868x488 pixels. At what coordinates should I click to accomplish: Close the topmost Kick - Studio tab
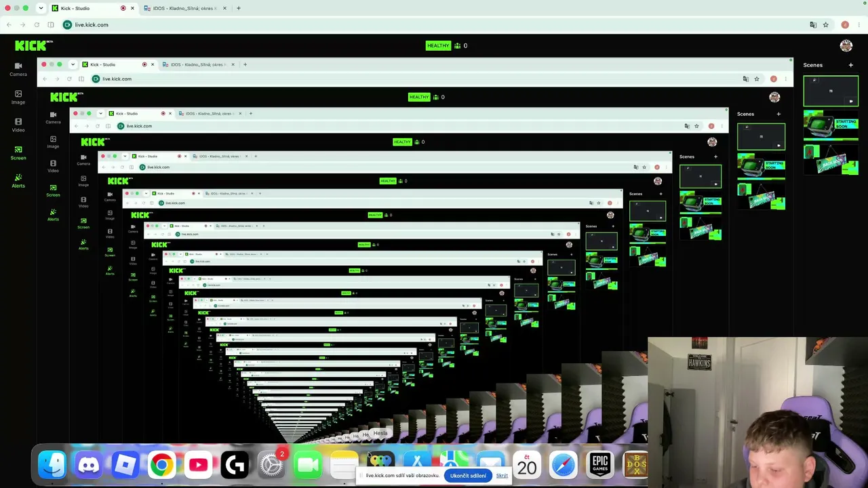[x=132, y=8]
